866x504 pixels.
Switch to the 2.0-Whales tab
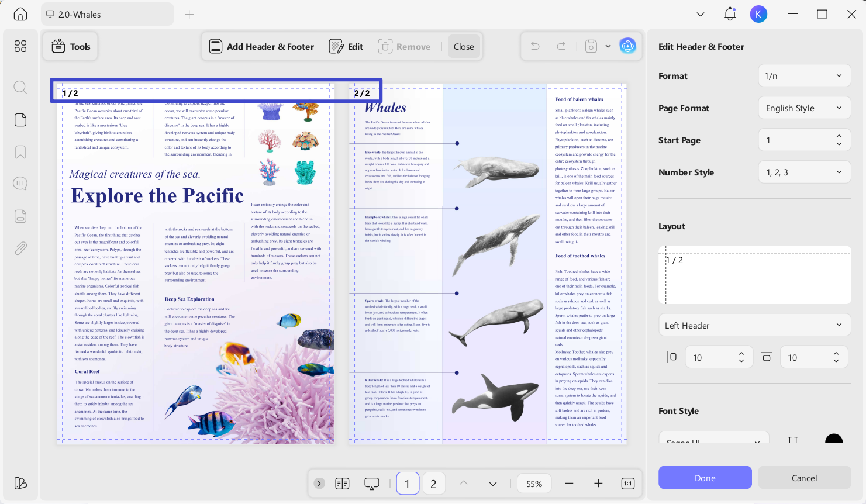pos(107,15)
